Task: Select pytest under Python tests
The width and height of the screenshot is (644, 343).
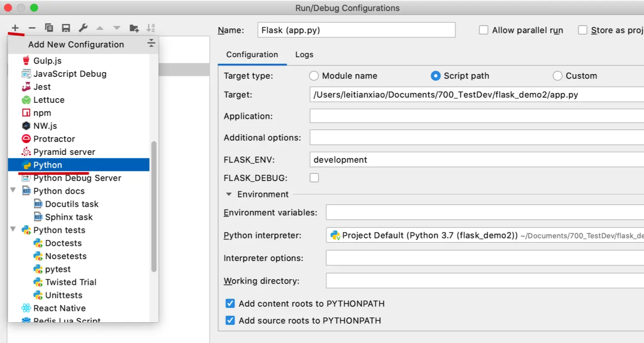Action: point(79,269)
